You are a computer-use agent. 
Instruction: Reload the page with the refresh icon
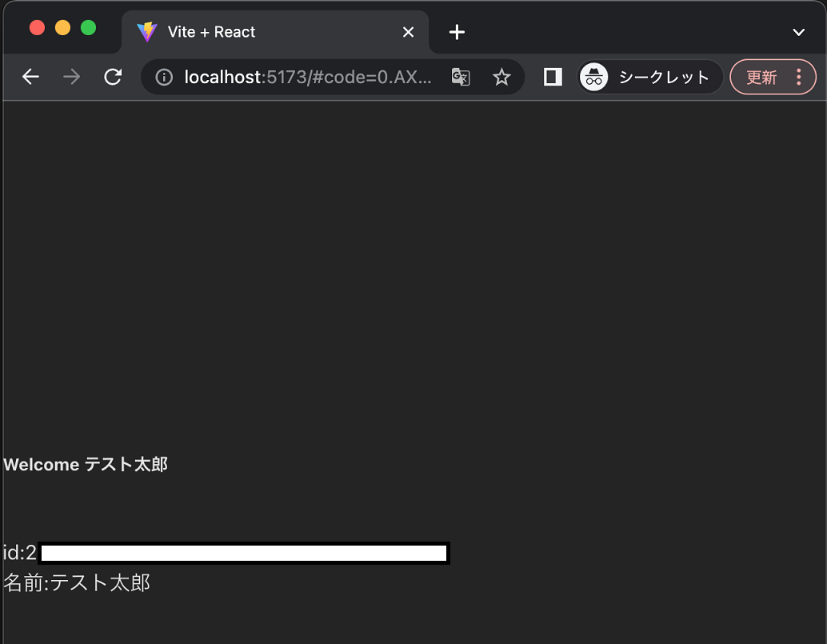(x=112, y=77)
